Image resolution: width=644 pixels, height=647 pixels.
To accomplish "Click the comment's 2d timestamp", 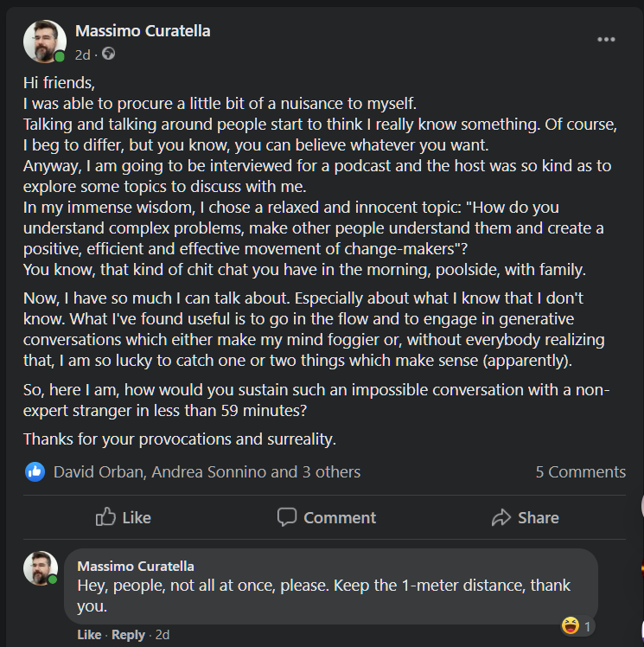I will pyautogui.click(x=162, y=635).
